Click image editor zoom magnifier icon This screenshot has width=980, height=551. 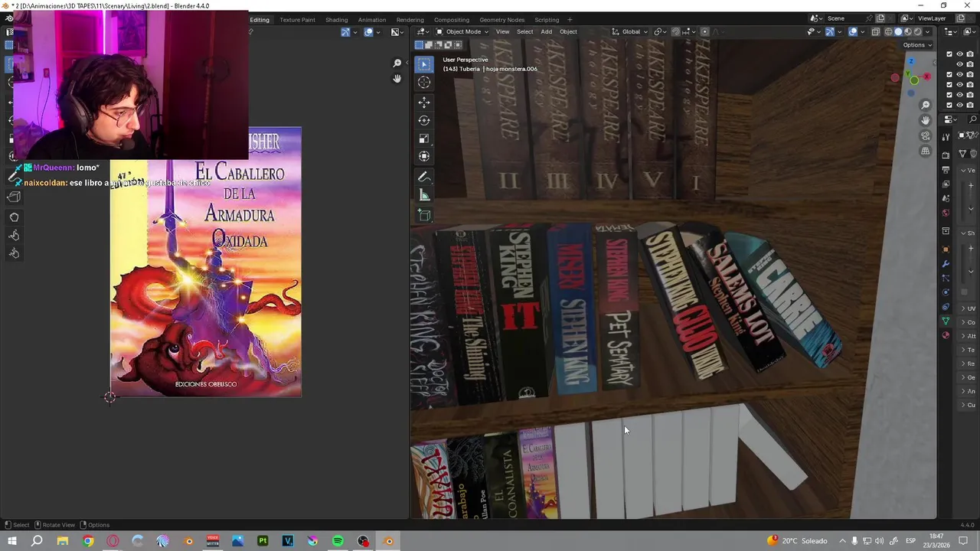pyautogui.click(x=397, y=64)
